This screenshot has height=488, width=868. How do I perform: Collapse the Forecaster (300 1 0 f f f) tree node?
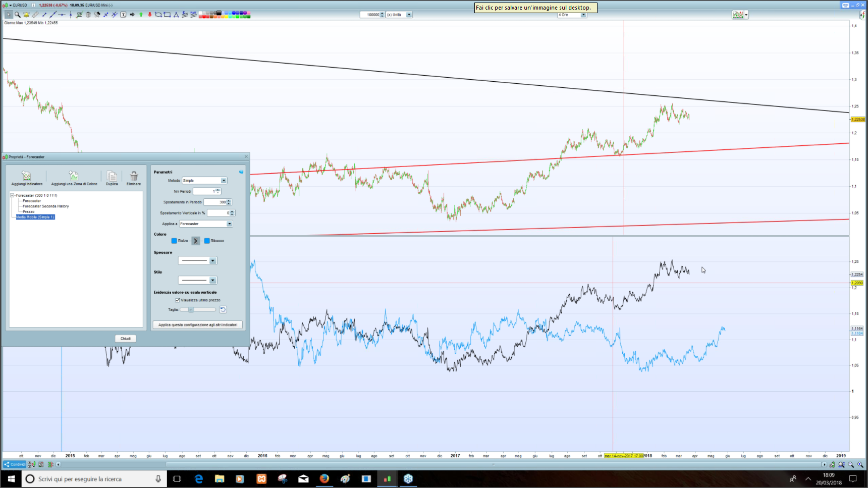[12, 195]
